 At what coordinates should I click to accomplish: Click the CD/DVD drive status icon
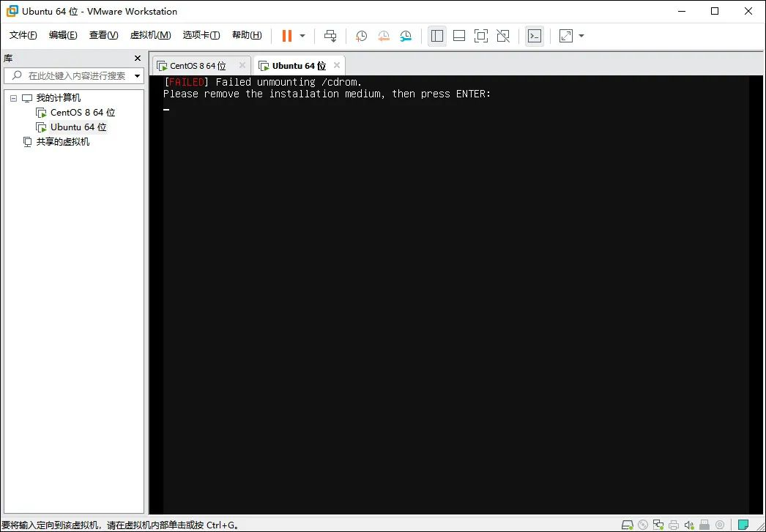point(643,525)
